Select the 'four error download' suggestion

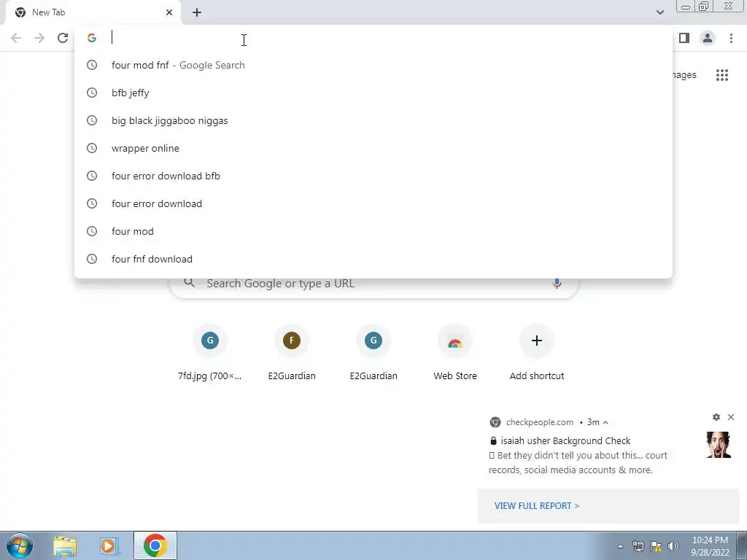(373, 203)
